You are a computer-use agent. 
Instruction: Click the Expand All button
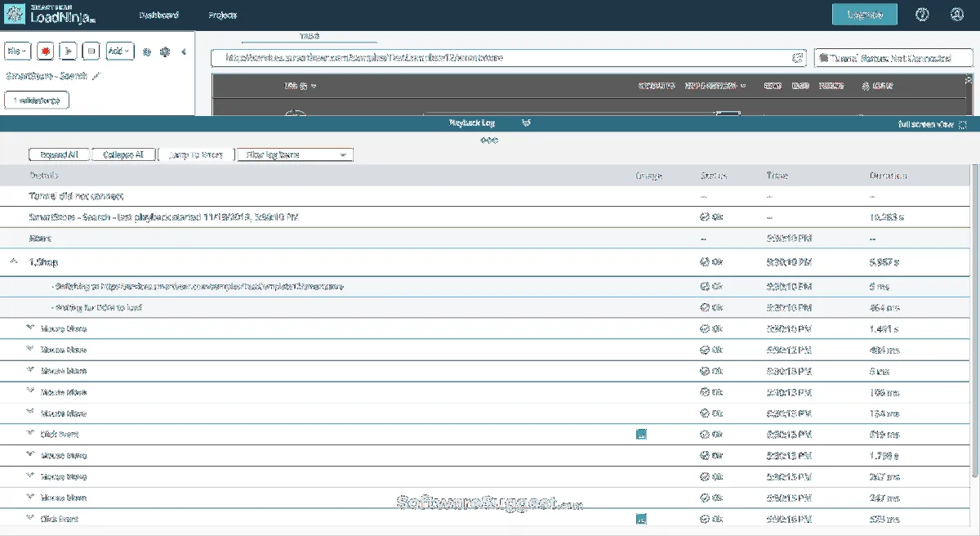click(x=59, y=154)
